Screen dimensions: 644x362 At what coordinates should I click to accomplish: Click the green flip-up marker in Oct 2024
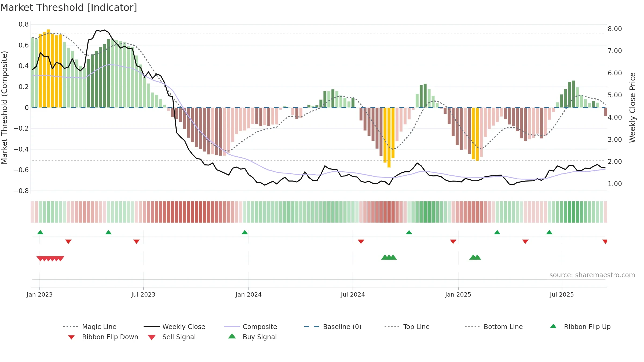click(409, 232)
